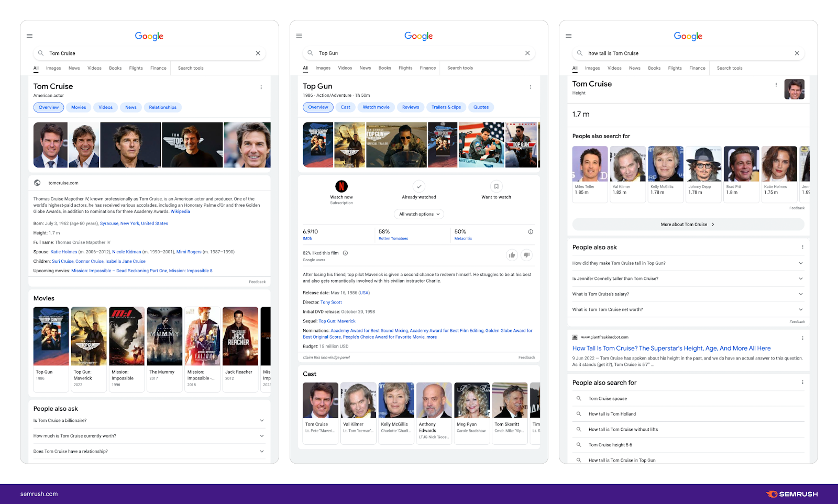Select Quotes chip in Top Gun panel

pos(481,107)
